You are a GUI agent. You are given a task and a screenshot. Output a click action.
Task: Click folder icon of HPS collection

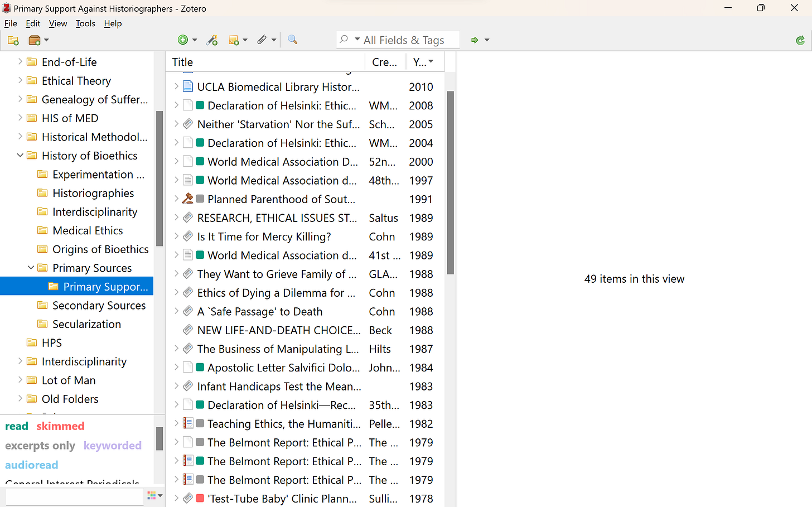[x=32, y=343]
